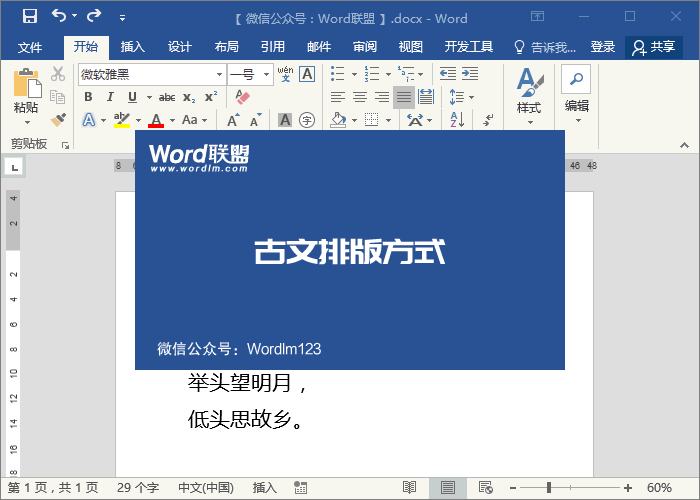This screenshot has height=500, width=700.
Task: Open line spacing options
Action: pos(461,97)
